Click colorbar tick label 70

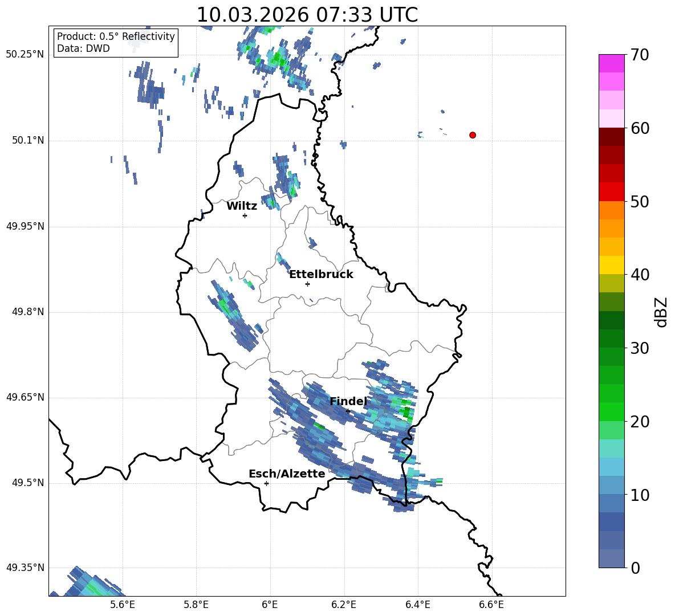pyautogui.click(x=639, y=55)
